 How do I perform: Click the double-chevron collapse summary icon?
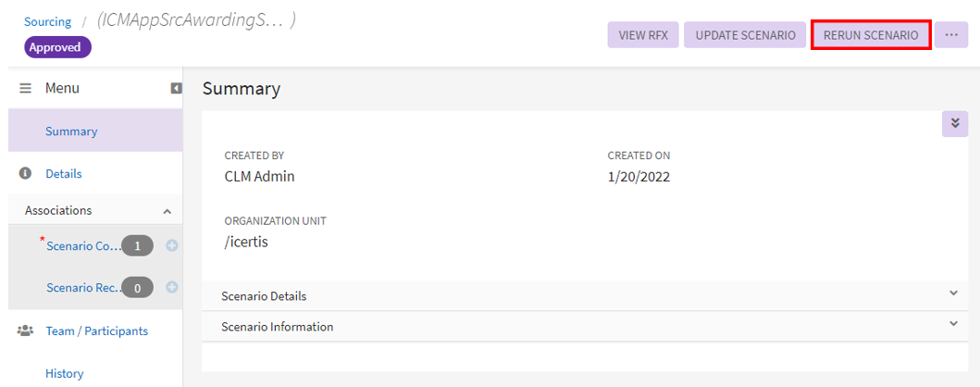tap(954, 124)
